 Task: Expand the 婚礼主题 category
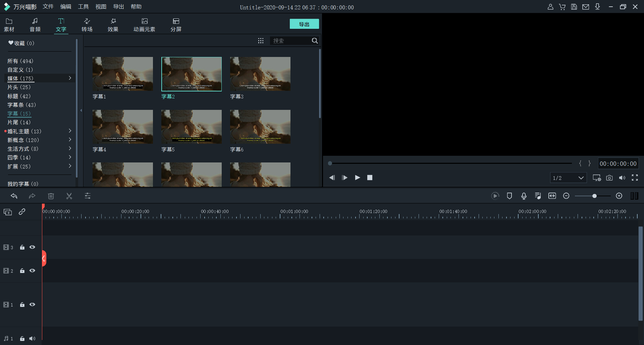70,131
